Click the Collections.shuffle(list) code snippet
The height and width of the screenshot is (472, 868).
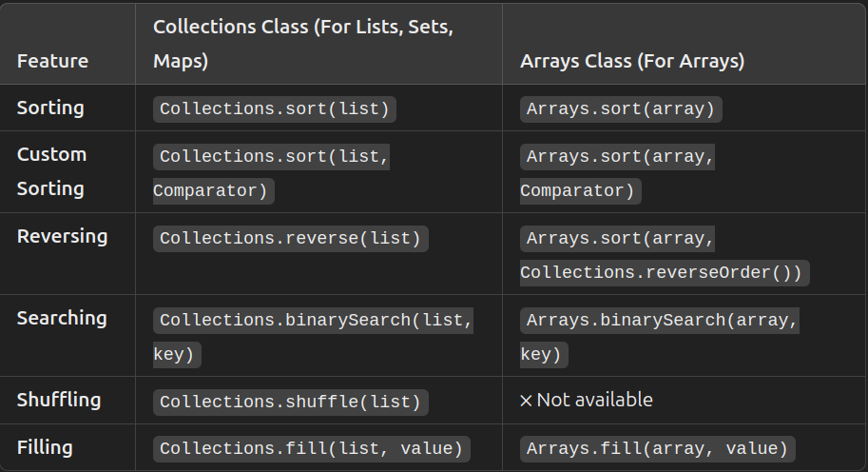pos(290,402)
